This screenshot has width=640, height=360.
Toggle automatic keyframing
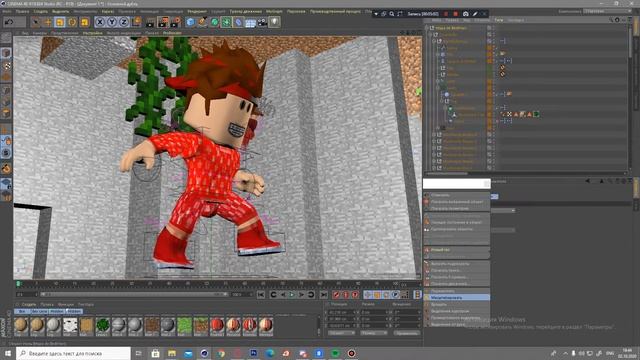(346, 294)
